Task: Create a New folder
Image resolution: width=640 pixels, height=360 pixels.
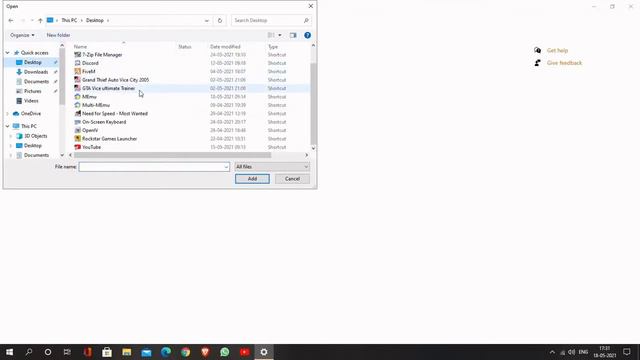Action: (x=58, y=35)
